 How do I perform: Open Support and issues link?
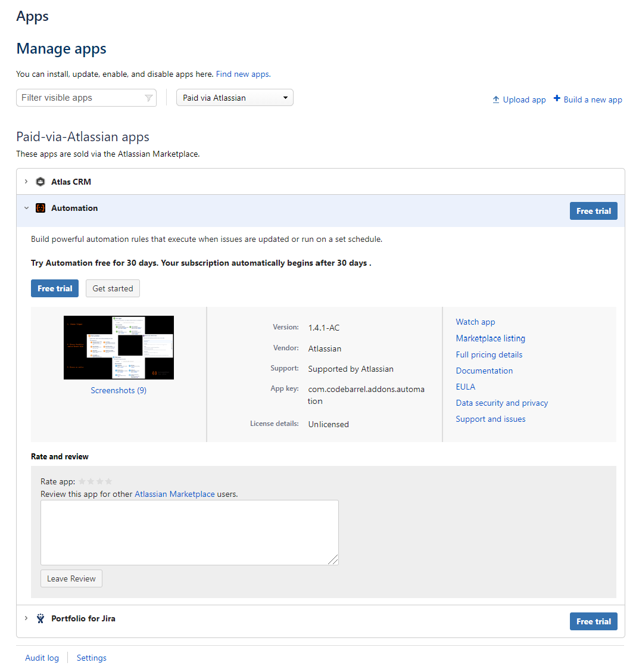(x=490, y=419)
